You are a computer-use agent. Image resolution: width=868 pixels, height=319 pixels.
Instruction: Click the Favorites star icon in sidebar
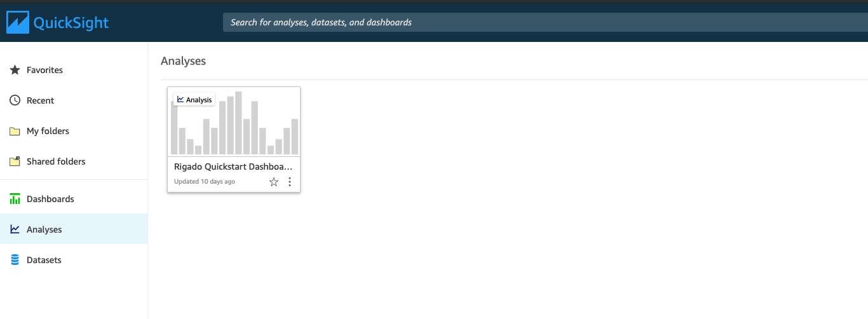coord(15,70)
